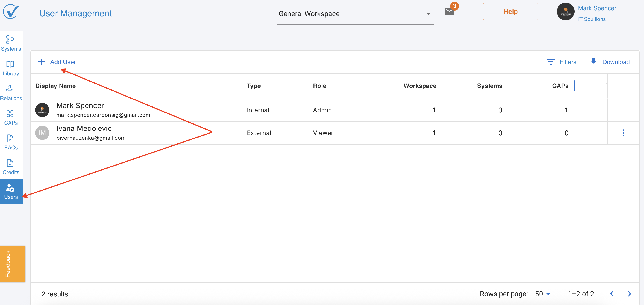Sort by the Display Name column header
Image resolution: width=644 pixels, height=305 pixels.
coord(56,86)
